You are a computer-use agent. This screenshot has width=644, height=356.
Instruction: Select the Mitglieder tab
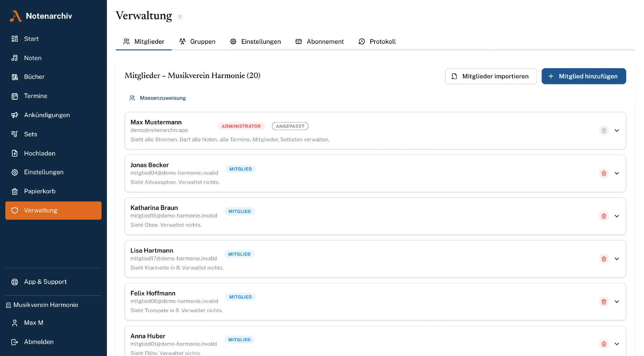[144, 42]
